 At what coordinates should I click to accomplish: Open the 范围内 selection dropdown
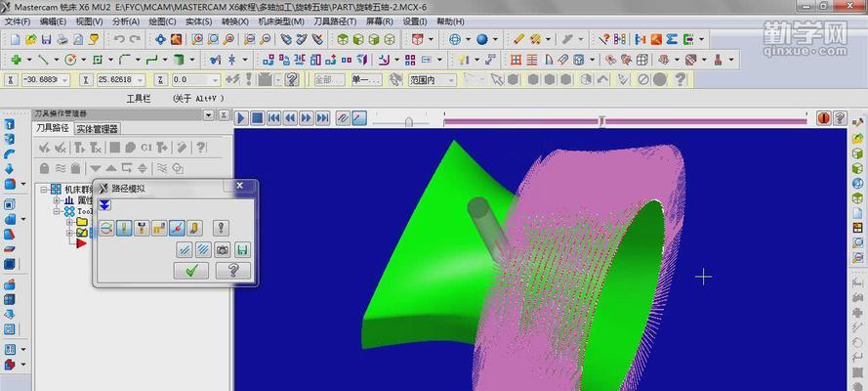(451, 80)
